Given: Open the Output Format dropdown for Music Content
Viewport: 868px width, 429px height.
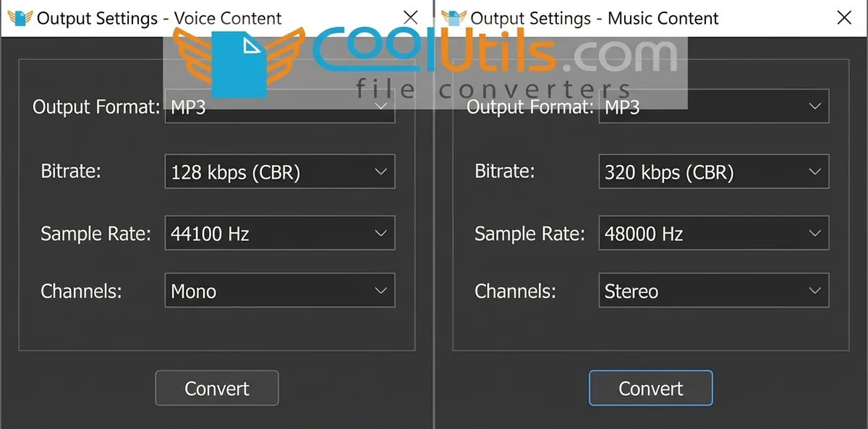Looking at the screenshot, I should (x=714, y=106).
